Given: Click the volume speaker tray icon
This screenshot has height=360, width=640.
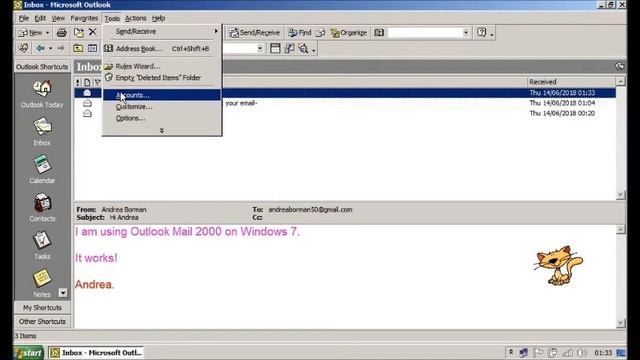Looking at the screenshot, I should coord(582,352).
